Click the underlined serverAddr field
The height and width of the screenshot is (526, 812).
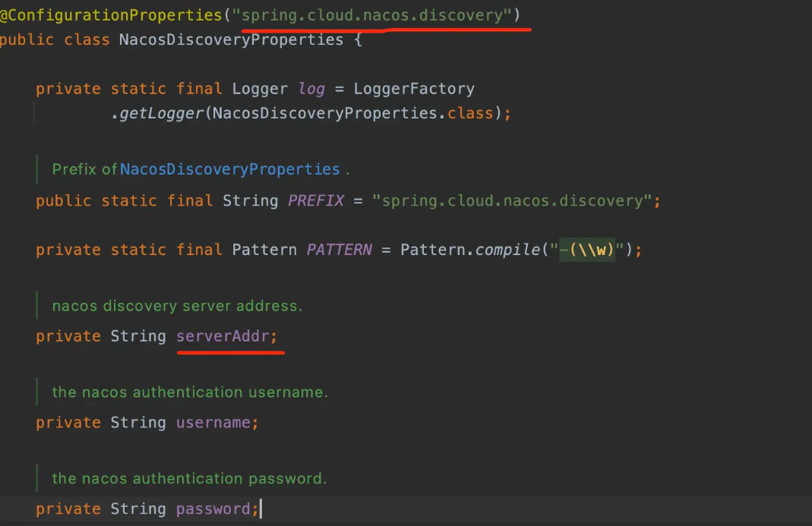tap(223, 336)
